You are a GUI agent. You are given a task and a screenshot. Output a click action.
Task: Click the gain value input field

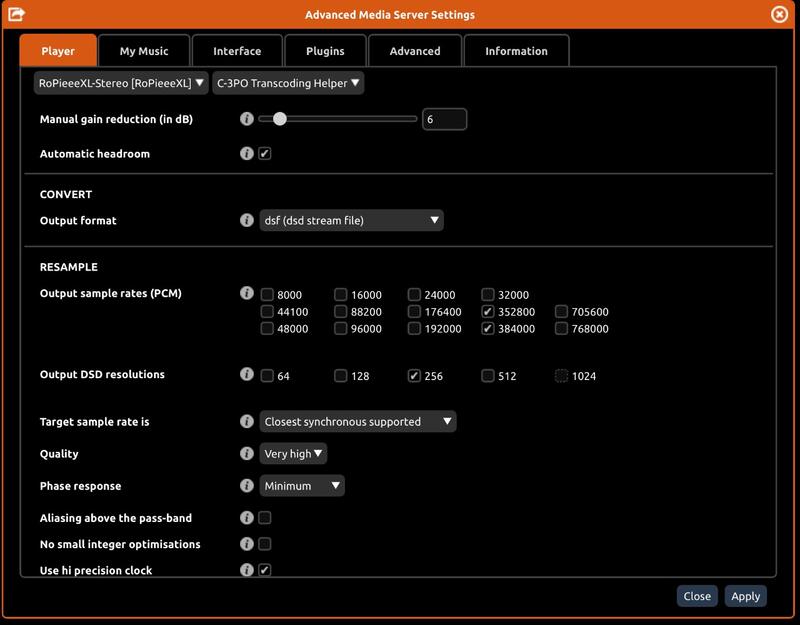coord(444,119)
